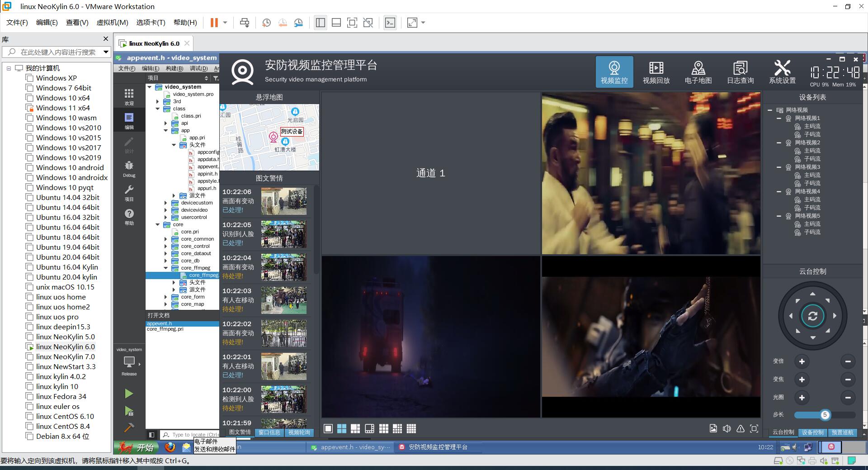Open the 视频回放 video playback module
The height and width of the screenshot is (470, 868).
click(656, 72)
